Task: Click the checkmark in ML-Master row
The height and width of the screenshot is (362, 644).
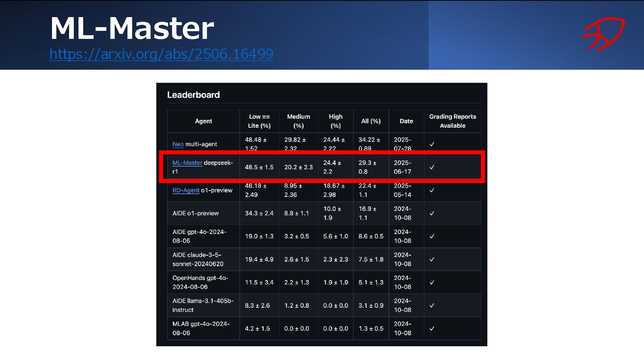Action: (x=432, y=167)
